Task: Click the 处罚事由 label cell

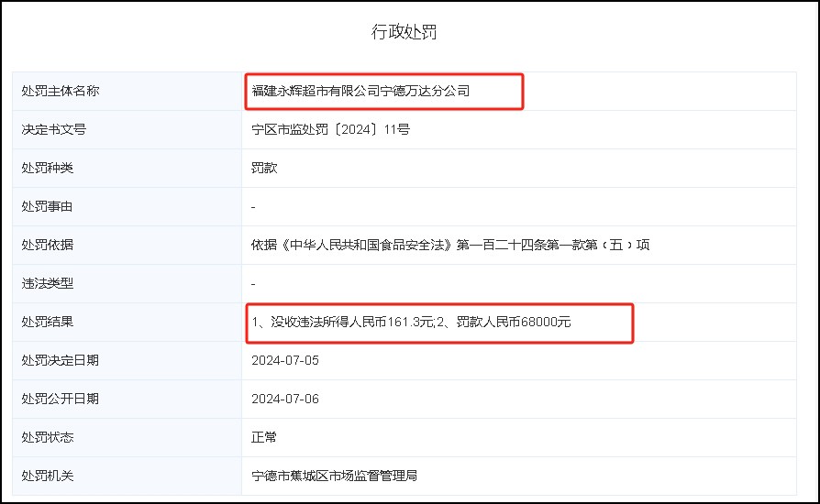Action: [x=48, y=206]
